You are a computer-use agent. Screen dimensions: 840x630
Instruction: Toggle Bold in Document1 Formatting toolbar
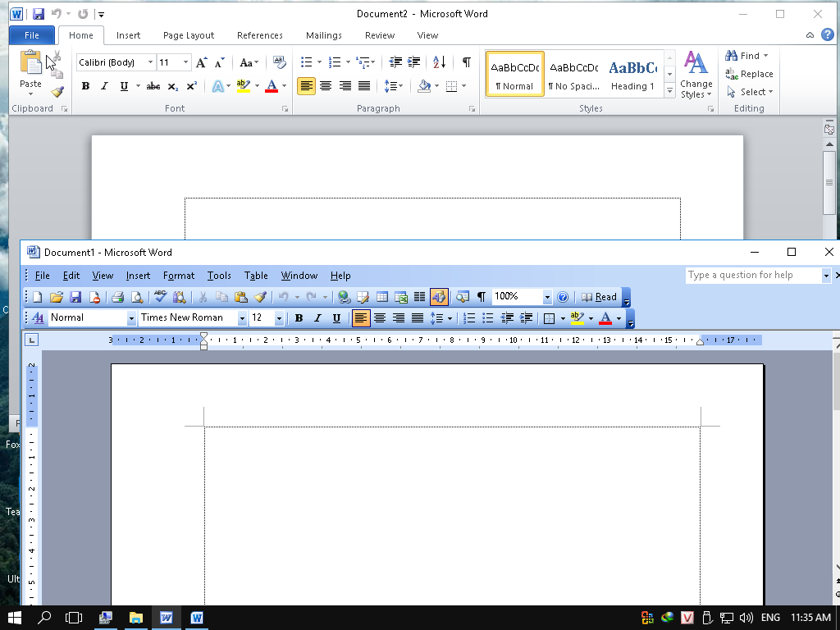tap(299, 318)
